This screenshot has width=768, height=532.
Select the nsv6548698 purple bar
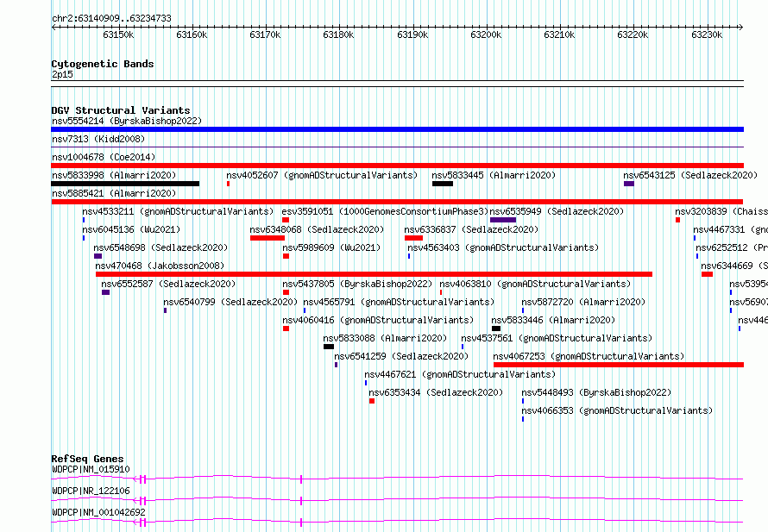click(98, 256)
